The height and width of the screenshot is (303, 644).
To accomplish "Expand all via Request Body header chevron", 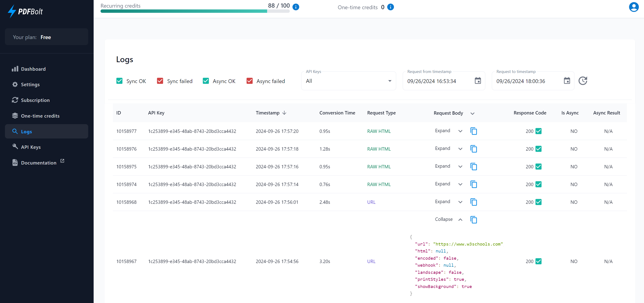I will [x=473, y=114].
